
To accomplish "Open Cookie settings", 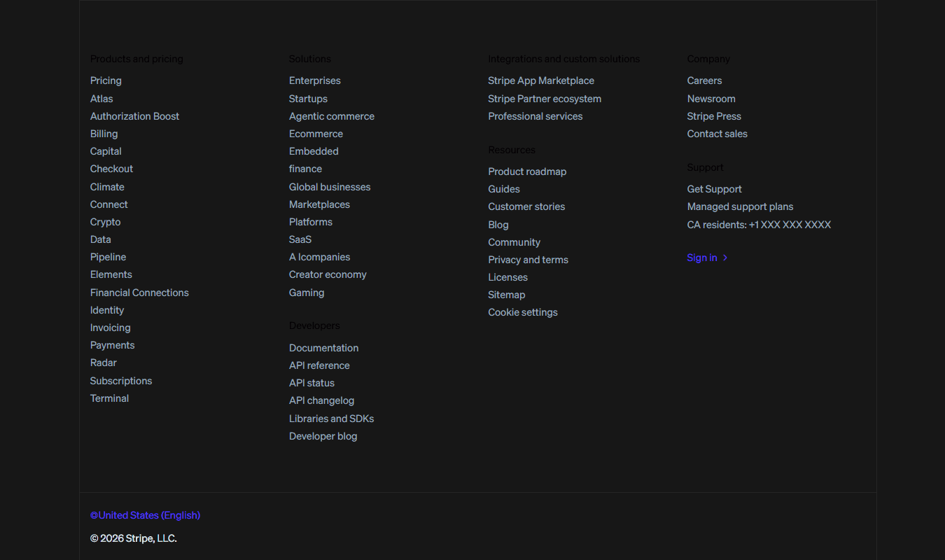I will [x=523, y=312].
